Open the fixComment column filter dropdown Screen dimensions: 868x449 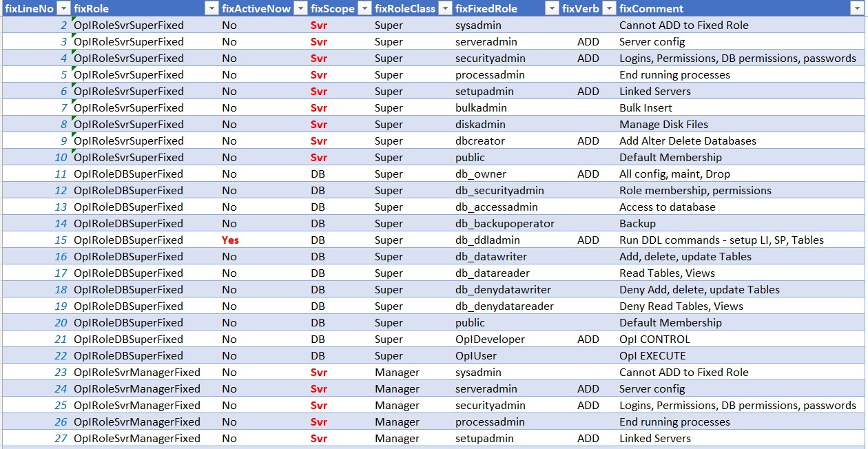coord(856,8)
